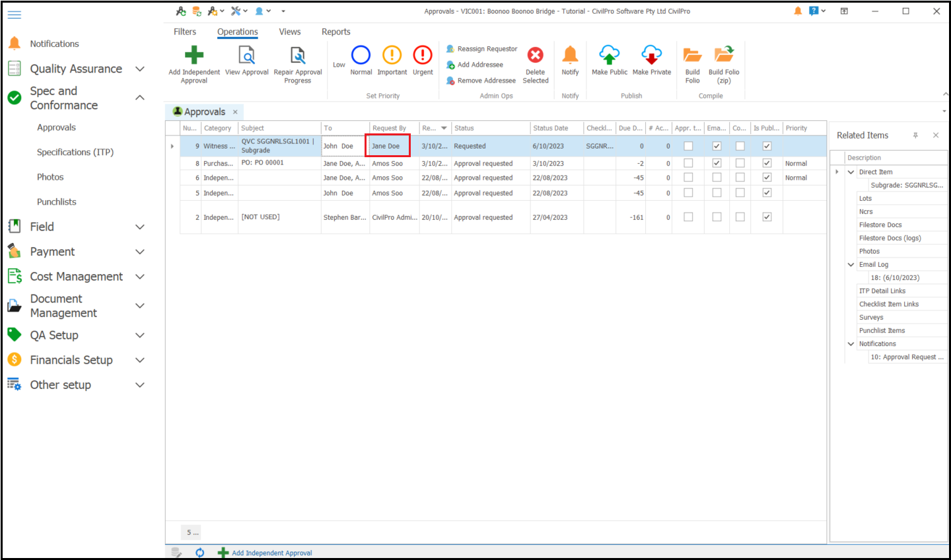Collapse the Notifications node in Related Items
Image resolution: width=951 pixels, height=560 pixels.
tap(851, 343)
